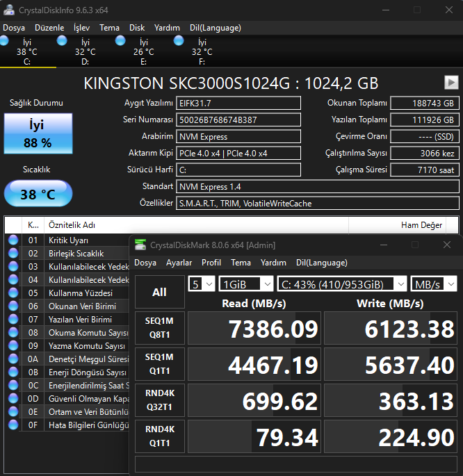Click the 38 °C temperature indicator

click(38, 193)
